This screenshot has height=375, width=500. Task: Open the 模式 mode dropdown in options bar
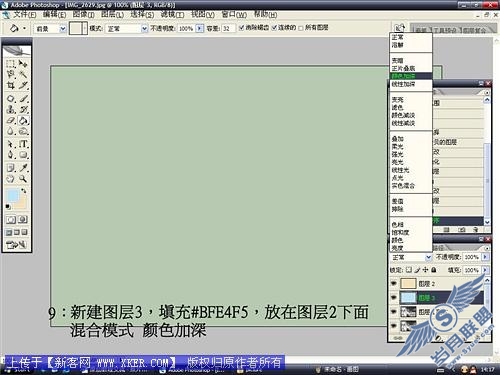click(x=127, y=29)
